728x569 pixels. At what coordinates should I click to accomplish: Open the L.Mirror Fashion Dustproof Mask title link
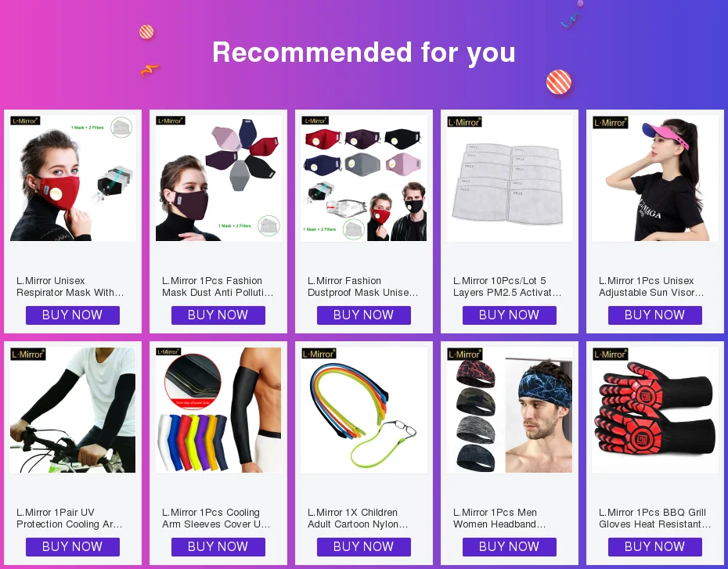363,286
